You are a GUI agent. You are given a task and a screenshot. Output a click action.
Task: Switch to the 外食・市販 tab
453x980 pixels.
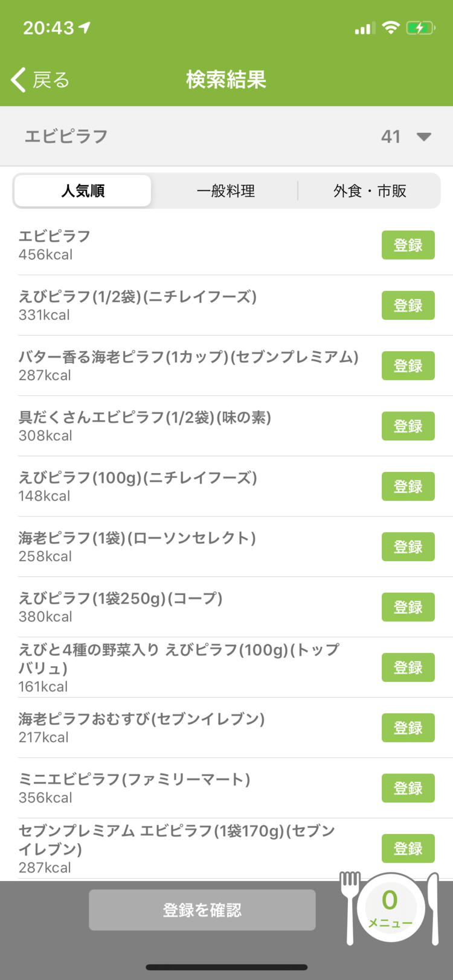pyautogui.click(x=370, y=191)
